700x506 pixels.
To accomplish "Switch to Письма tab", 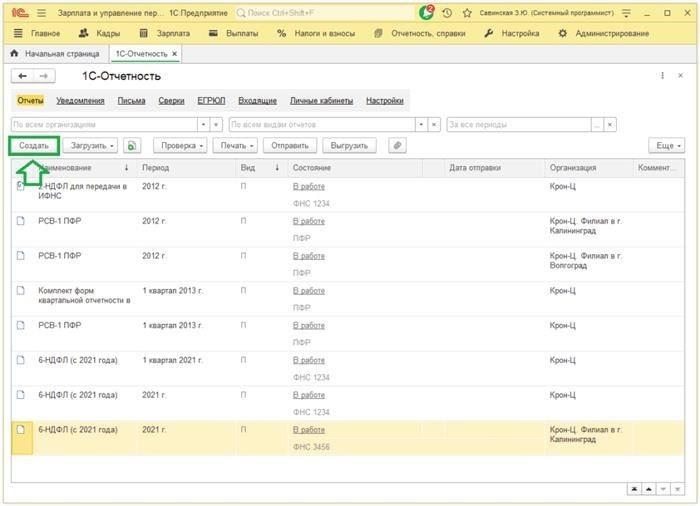I will [131, 100].
